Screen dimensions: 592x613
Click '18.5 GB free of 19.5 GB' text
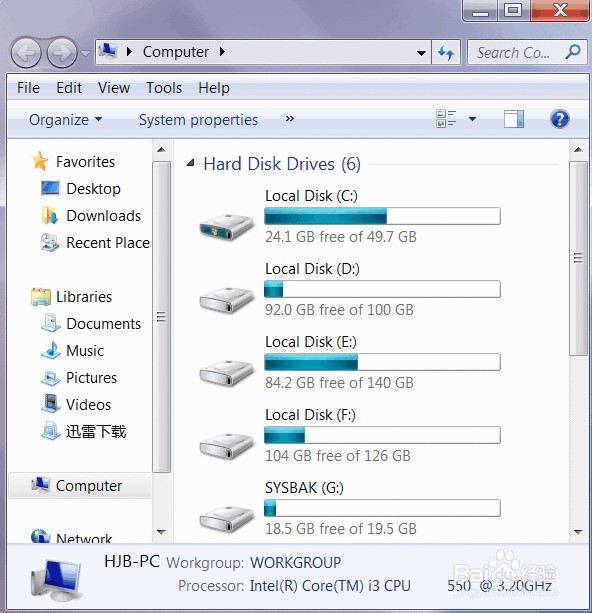[341, 529]
